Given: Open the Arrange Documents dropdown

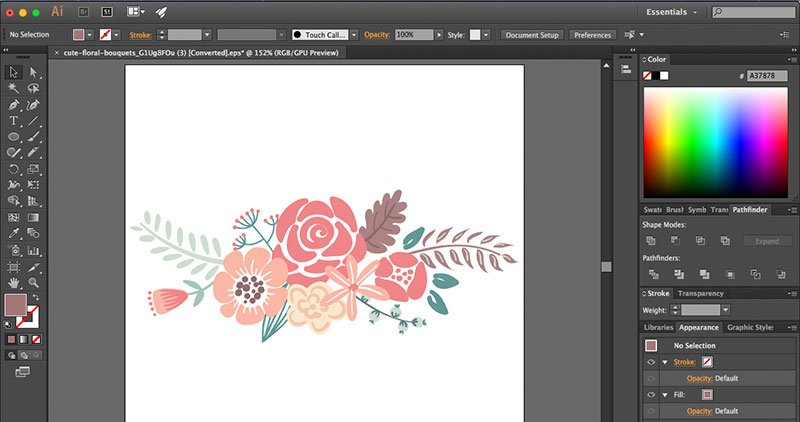Looking at the screenshot, I should click(x=135, y=12).
